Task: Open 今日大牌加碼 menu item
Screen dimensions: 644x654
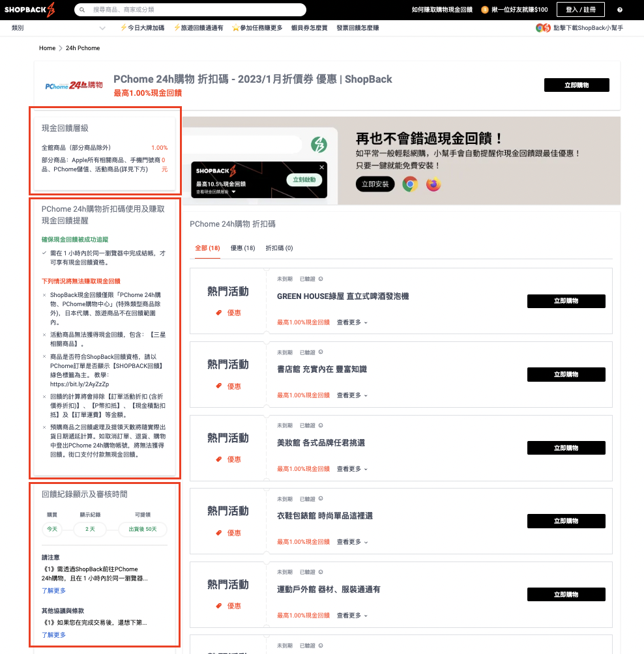Action: tap(142, 28)
